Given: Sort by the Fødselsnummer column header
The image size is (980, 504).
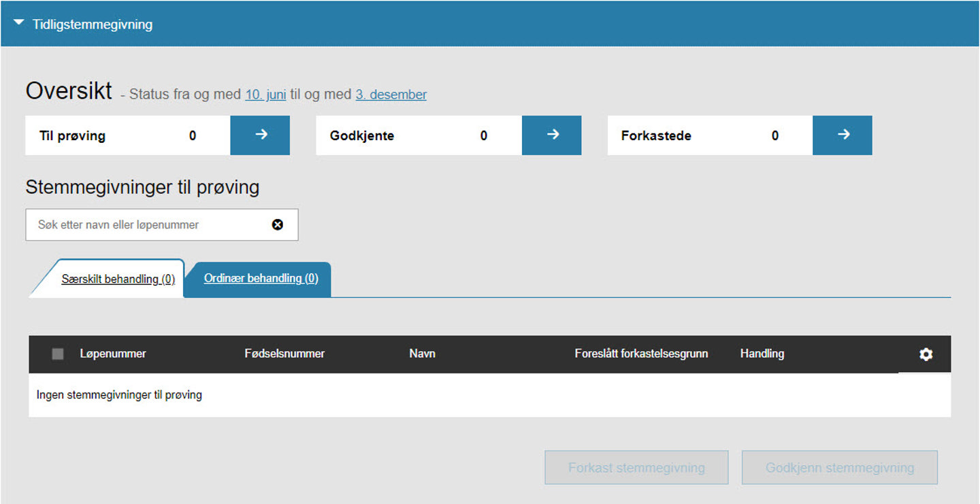Looking at the screenshot, I should [x=284, y=354].
